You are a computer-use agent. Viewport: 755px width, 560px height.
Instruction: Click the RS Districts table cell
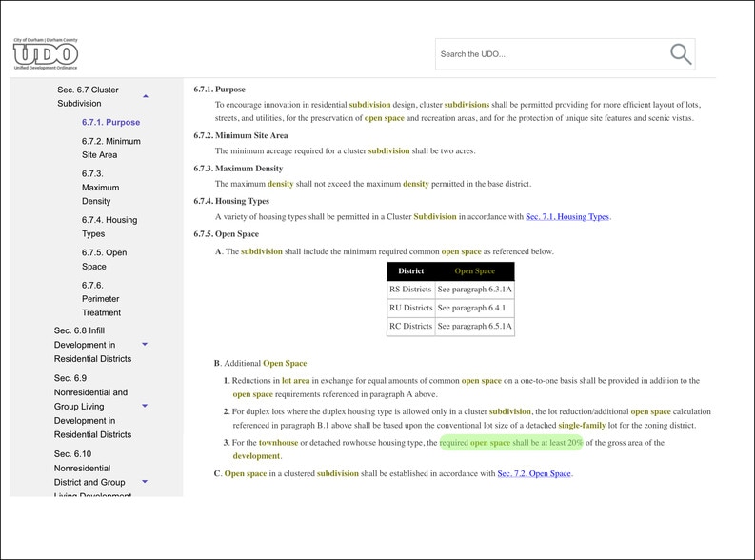click(410, 290)
